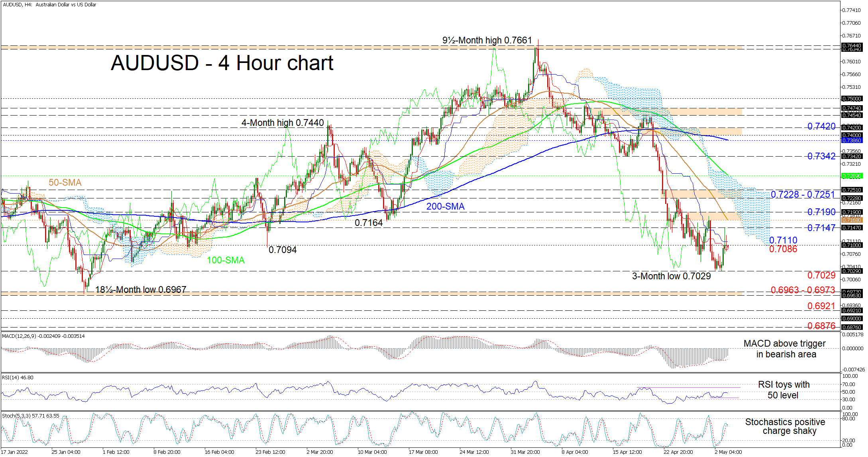Image resolution: width=868 pixels, height=457 pixels.
Task: Click the '31 Mar 20:00' time axis marker
Action: (x=525, y=452)
